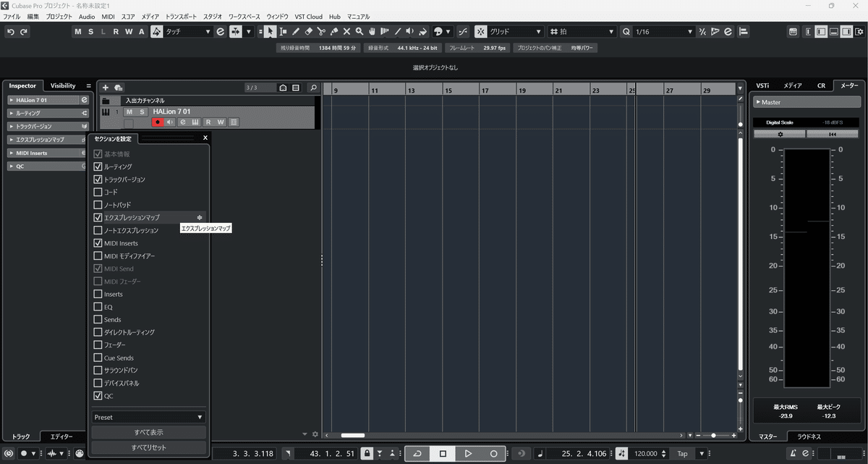Open track search magnifier above track list
Image resolution: width=868 pixels, height=464 pixels.
tap(313, 88)
